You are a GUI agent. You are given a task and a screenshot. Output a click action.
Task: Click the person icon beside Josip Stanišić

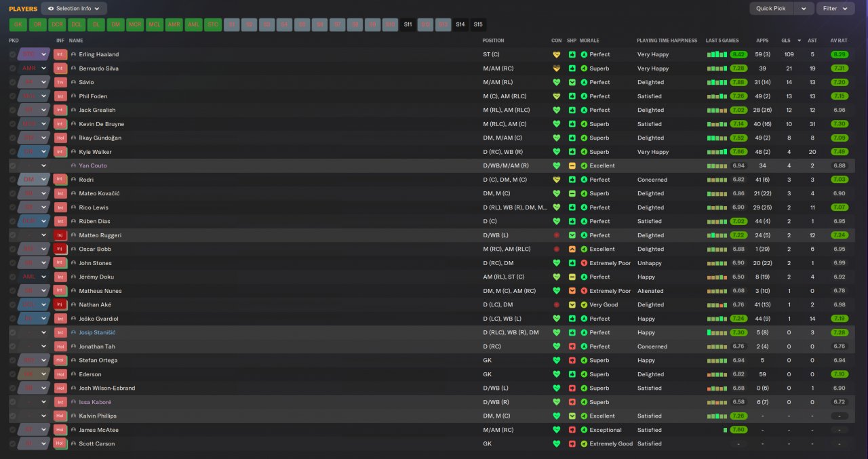coord(74,332)
